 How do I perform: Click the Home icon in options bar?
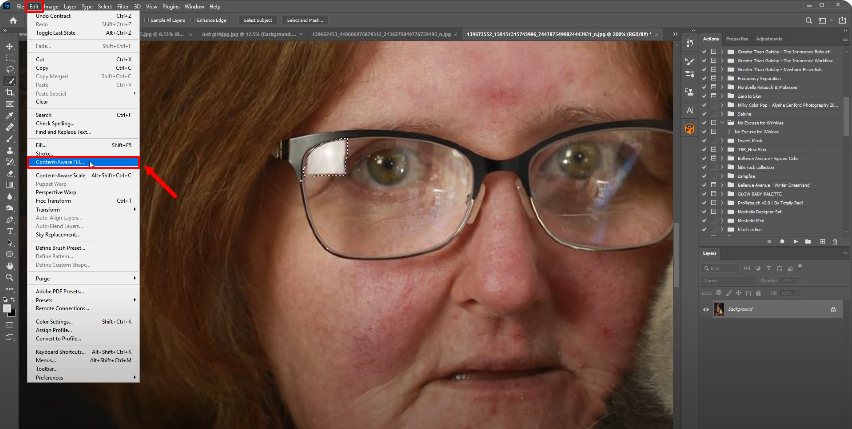click(13, 21)
